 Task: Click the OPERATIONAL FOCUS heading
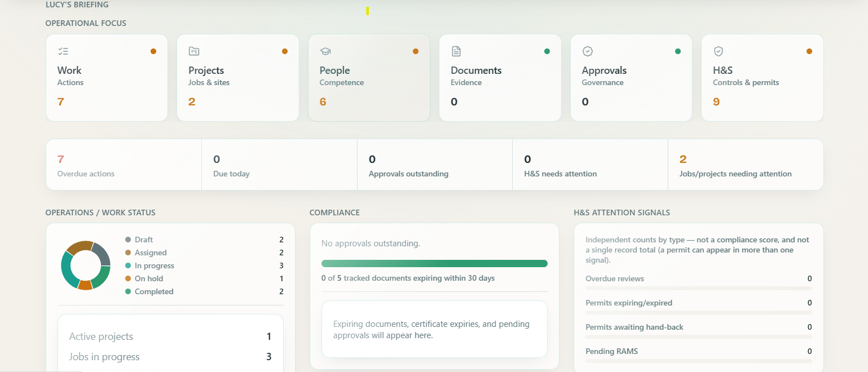pyautogui.click(x=86, y=23)
